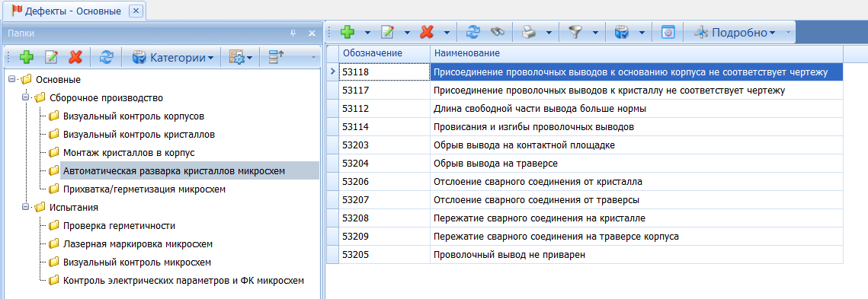868x299 pixels.
Task: Refresh folder tree in Папки panel
Action: tap(106, 58)
